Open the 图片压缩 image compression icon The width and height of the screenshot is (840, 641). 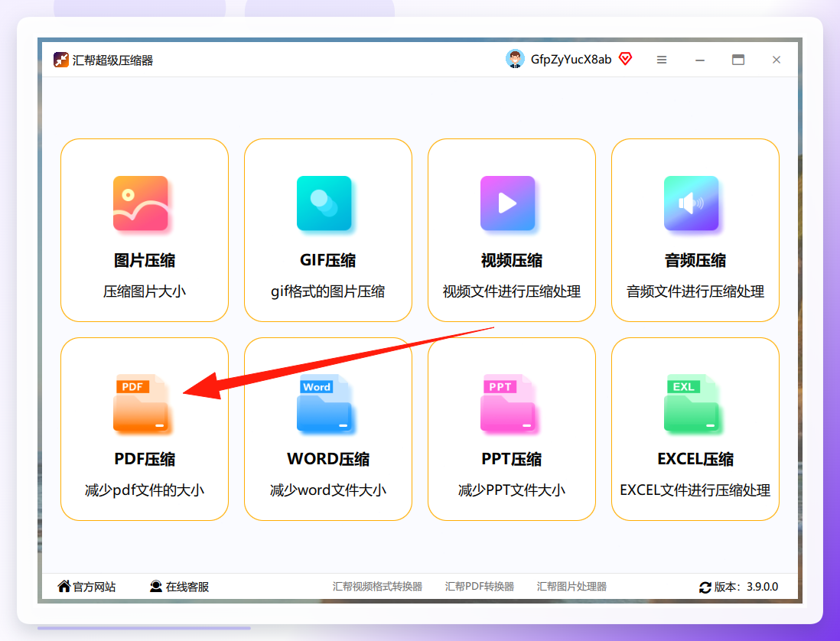pyautogui.click(x=141, y=203)
